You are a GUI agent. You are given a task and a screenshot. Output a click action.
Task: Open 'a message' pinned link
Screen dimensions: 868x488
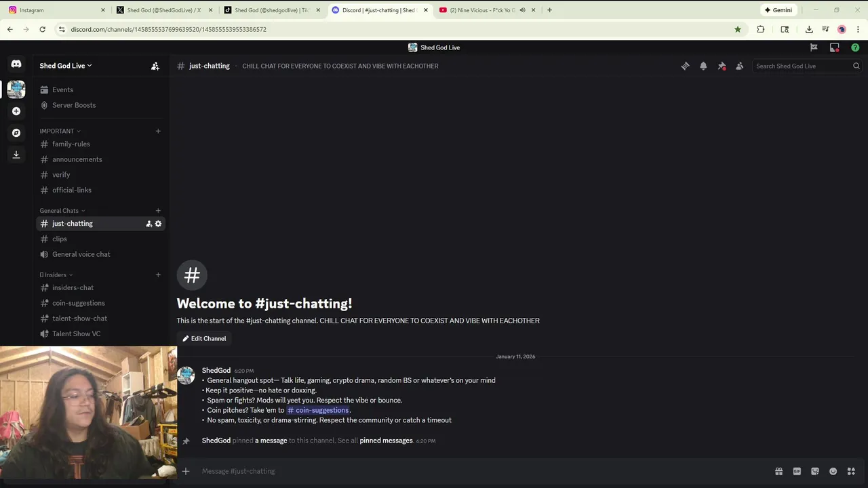271,441
